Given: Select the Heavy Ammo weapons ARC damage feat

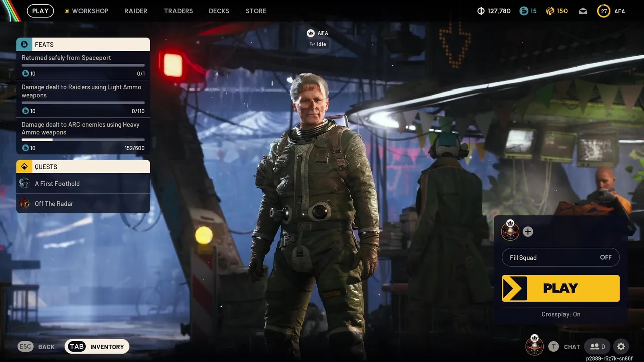Looking at the screenshot, I should point(83,136).
